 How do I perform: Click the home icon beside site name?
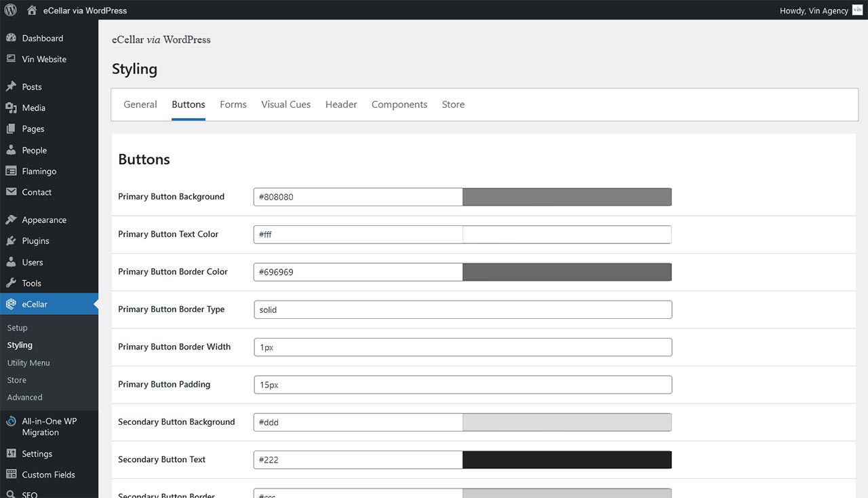pyautogui.click(x=33, y=10)
